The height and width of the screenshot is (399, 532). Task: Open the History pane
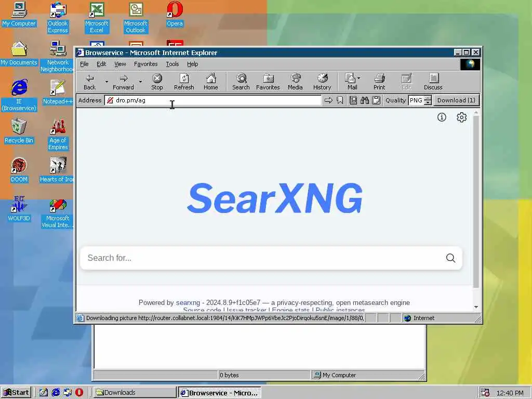[322, 82]
